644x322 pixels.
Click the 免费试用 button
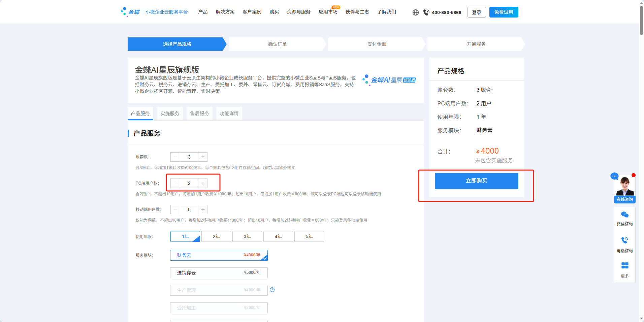pos(504,12)
